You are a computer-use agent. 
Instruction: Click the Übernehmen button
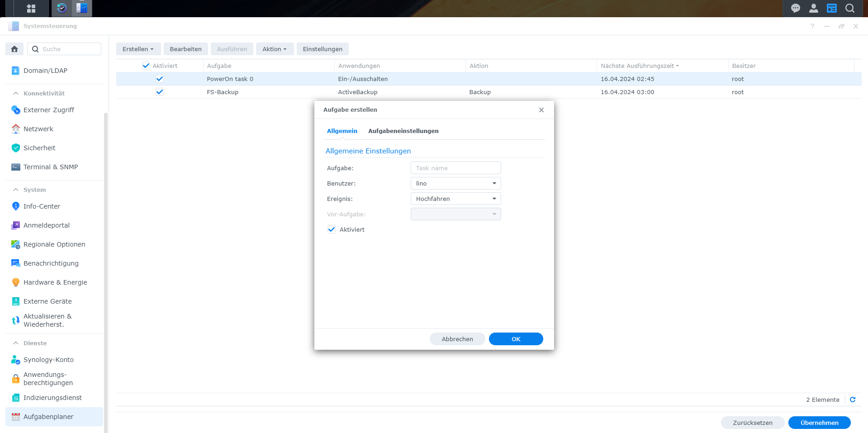(x=819, y=423)
